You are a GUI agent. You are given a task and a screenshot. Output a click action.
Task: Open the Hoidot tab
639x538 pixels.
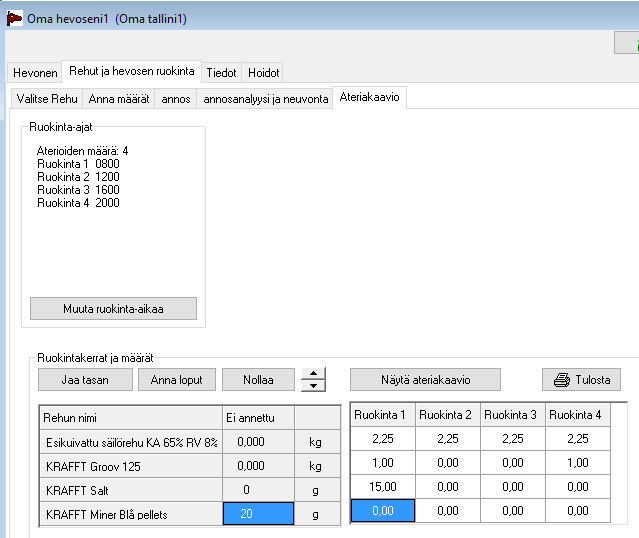(264, 73)
